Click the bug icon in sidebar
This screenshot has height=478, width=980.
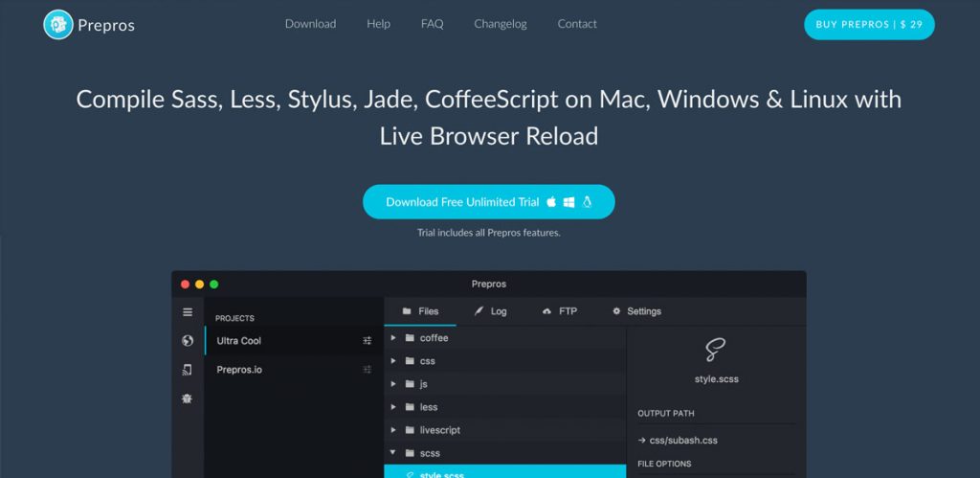pos(188,398)
